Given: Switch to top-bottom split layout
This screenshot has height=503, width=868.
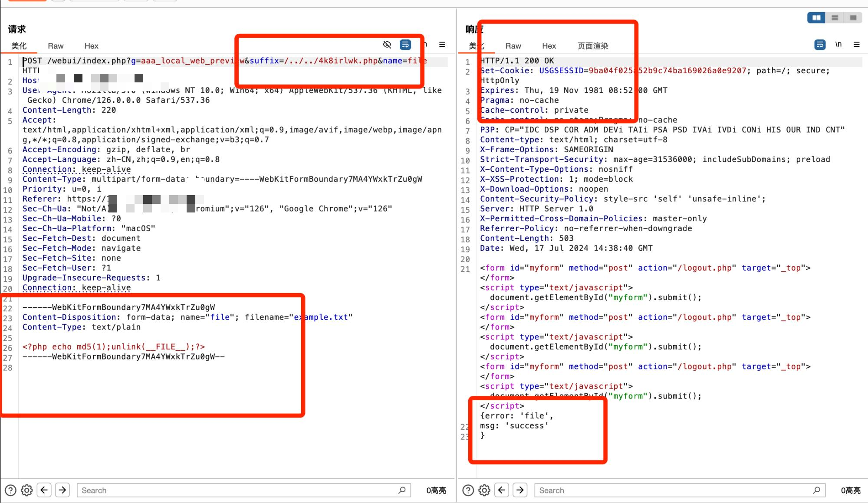Looking at the screenshot, I should pyautogui.click(x=835, y=18).
